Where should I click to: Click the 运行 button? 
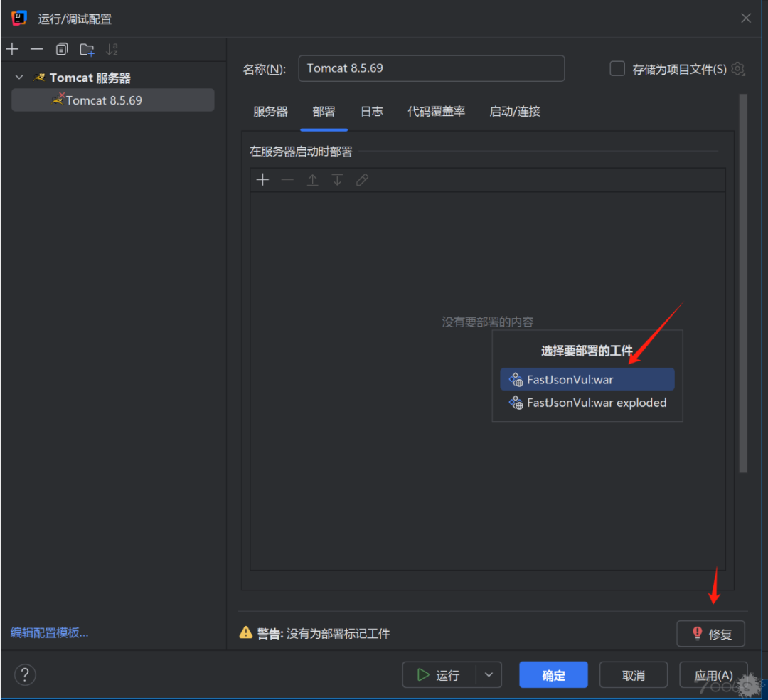[x=439, y=674]
